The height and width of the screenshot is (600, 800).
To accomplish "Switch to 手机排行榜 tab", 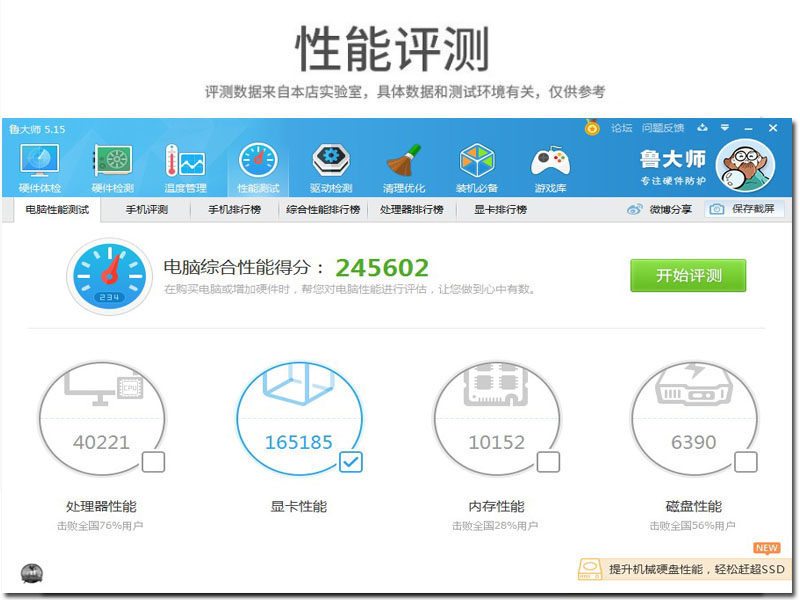I will pos(235,210).
